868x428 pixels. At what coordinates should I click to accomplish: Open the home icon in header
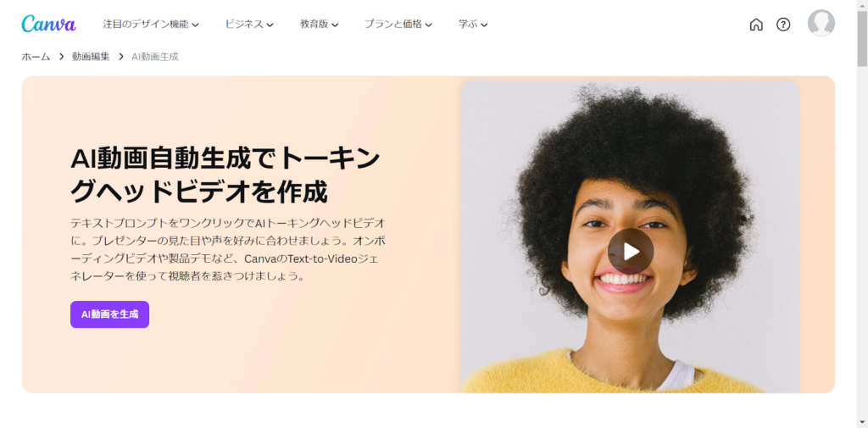point(755,25)
